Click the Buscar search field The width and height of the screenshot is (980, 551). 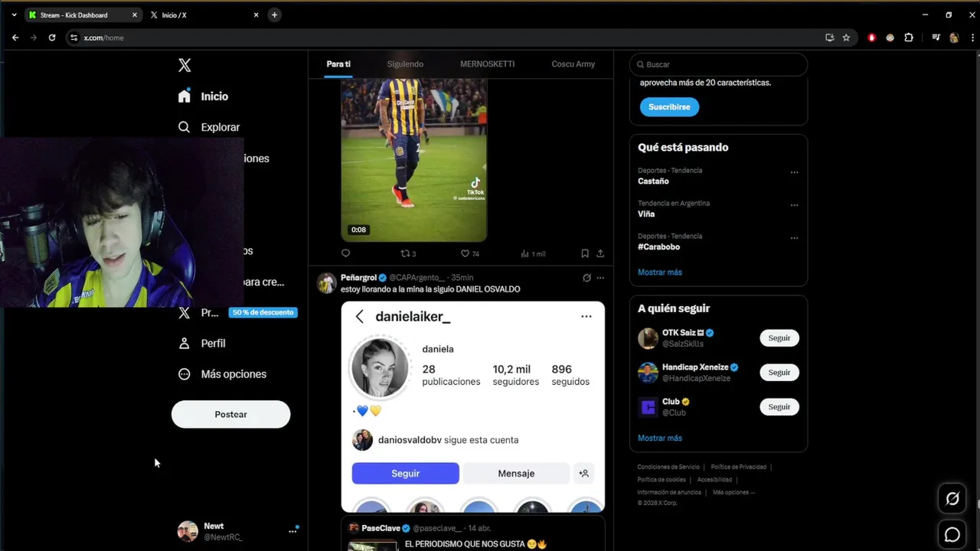point(718,64)
